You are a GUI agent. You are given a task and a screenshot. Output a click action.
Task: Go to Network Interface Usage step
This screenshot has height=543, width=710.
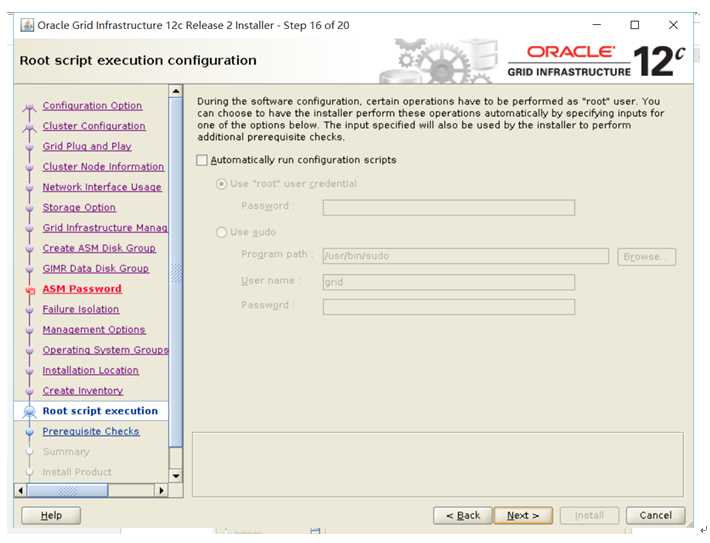pyautogui.click(x=102, y=187)
